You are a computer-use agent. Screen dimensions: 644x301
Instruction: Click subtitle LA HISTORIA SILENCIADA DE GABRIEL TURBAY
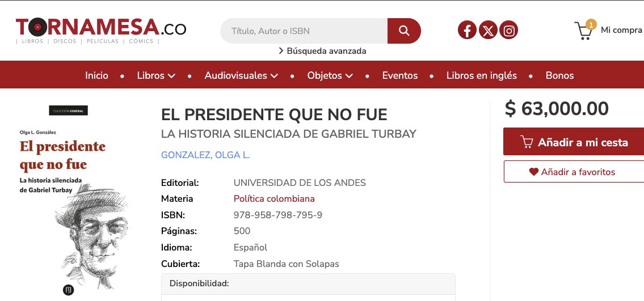pos(288,134)
